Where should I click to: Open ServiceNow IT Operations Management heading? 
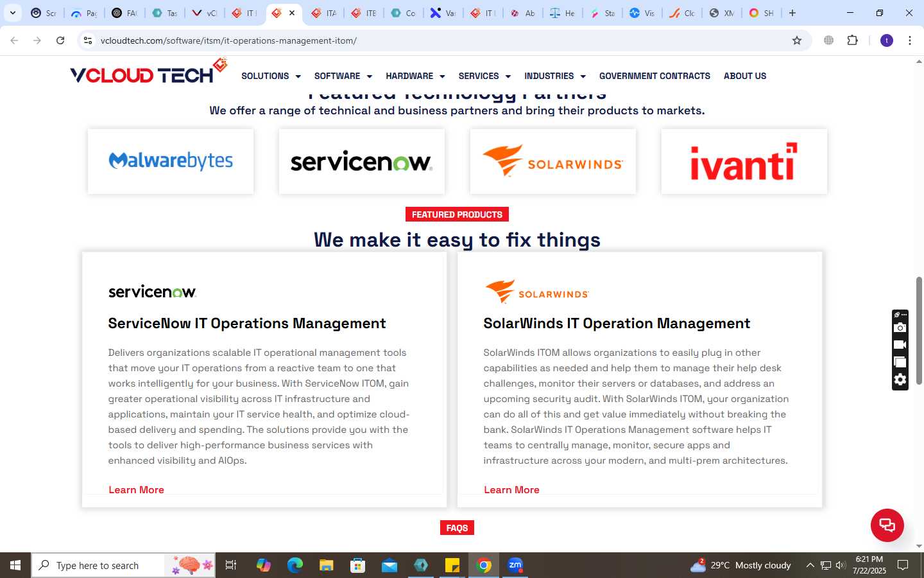pos(247,323)
